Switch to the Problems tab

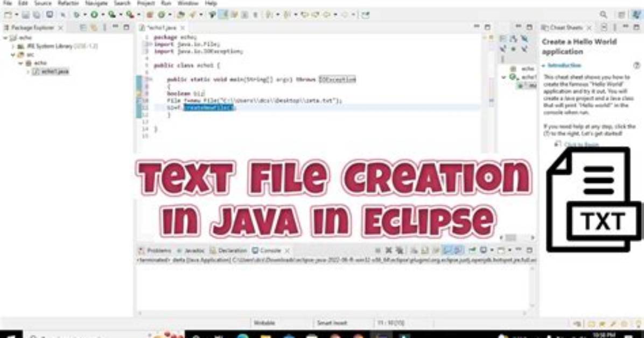155,250
